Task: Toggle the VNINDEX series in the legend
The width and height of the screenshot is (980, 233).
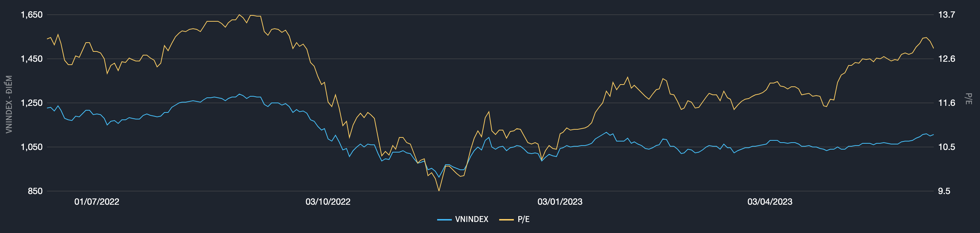Action: coord(471,219)
